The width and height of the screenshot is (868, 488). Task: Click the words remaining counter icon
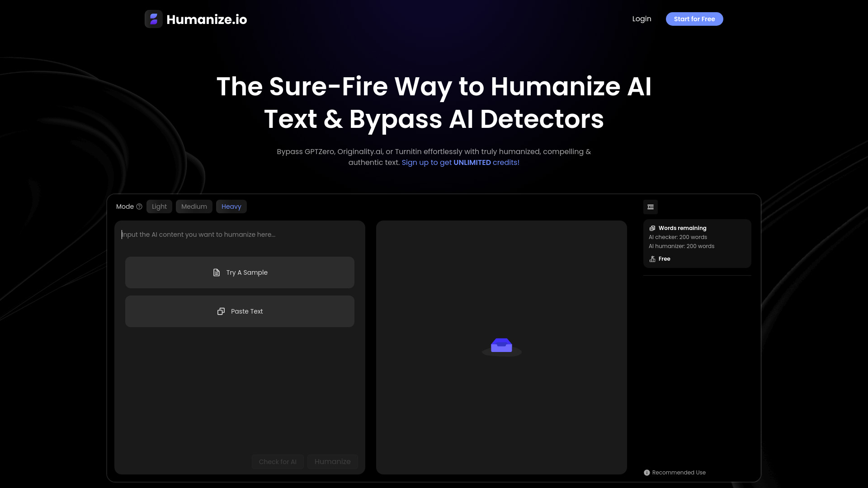[652, 228]
